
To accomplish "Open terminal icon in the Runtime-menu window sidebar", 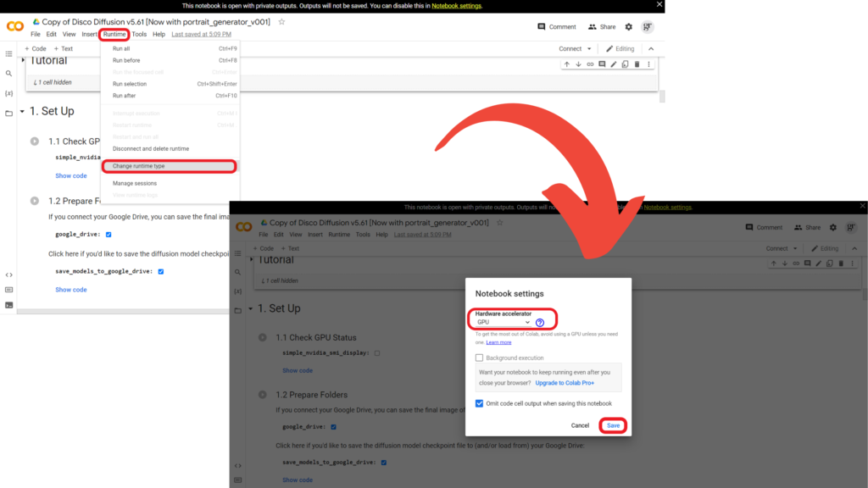I will point(8,305).
